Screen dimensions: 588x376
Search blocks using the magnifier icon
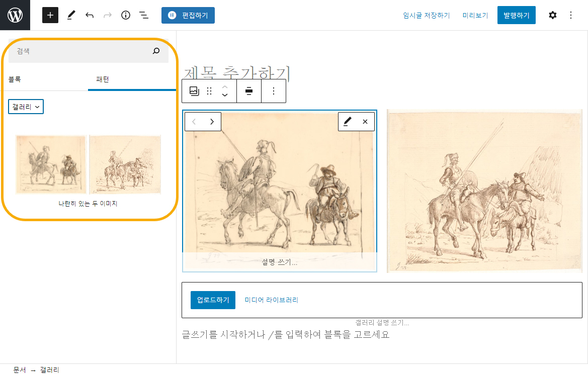click(x=156, y=51)
